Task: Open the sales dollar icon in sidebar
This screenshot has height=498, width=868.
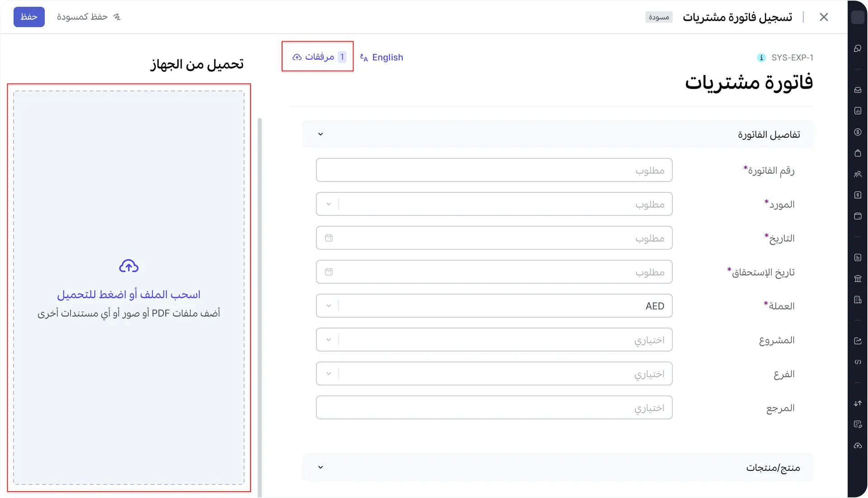Action: point(858,132)
